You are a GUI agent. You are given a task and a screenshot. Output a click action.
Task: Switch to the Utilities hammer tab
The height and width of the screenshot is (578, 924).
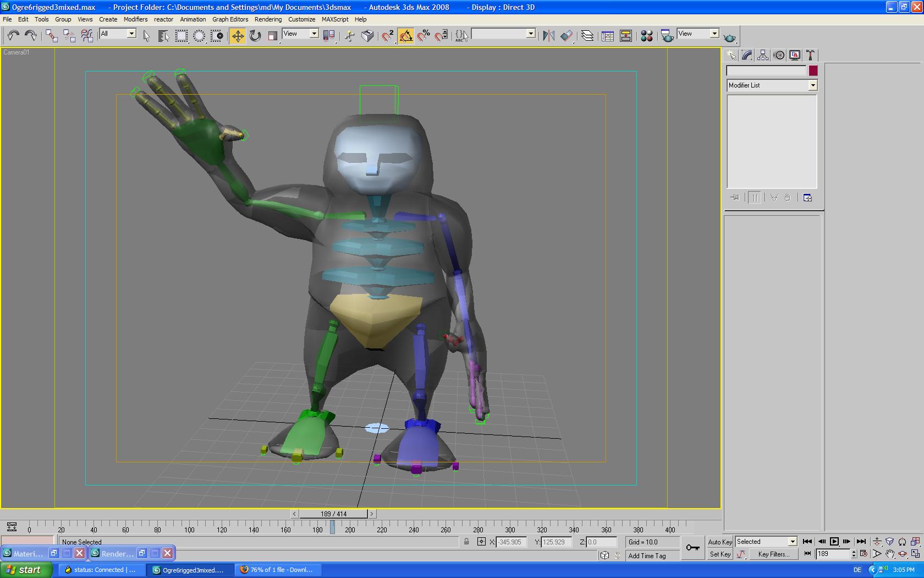810,55
